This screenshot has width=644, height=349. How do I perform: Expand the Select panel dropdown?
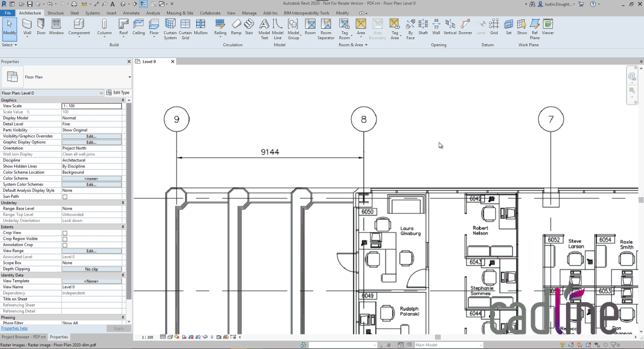[x=10, y=45]
